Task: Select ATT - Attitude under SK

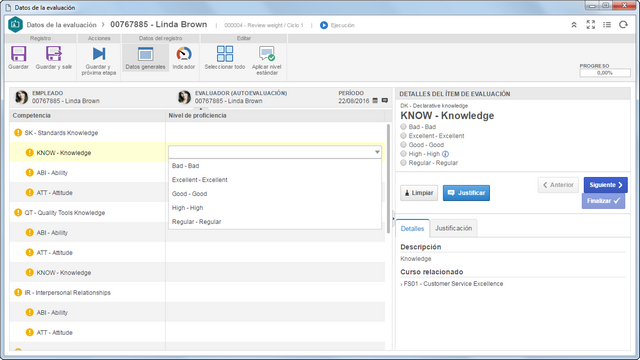Action: [x=87, y=193]
